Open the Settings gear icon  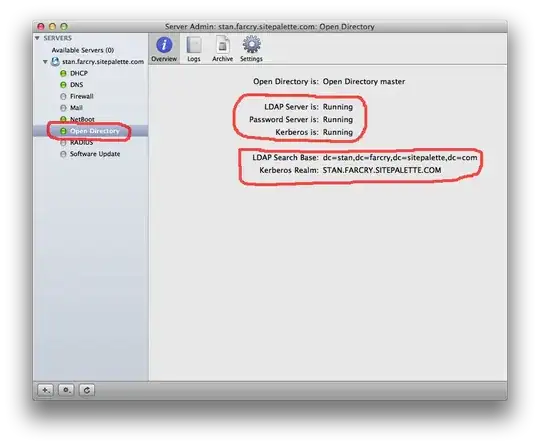pos(251,50)
